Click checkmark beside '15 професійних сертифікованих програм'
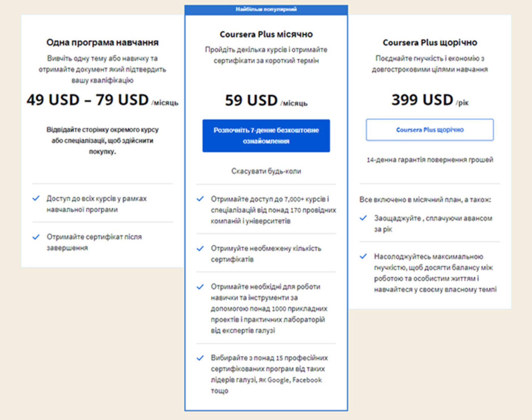The image size is (532, 420). point(200,358)
